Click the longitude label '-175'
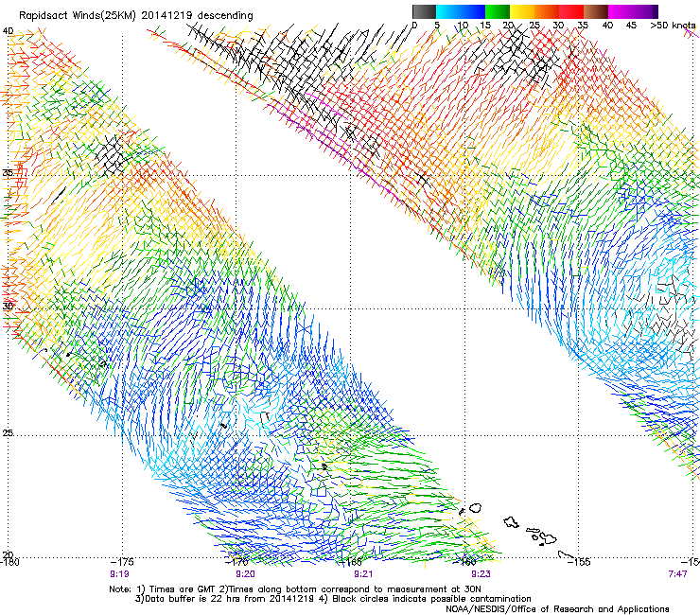The height and width of the screenshot is (615, 700). click(x=122, y=562)
